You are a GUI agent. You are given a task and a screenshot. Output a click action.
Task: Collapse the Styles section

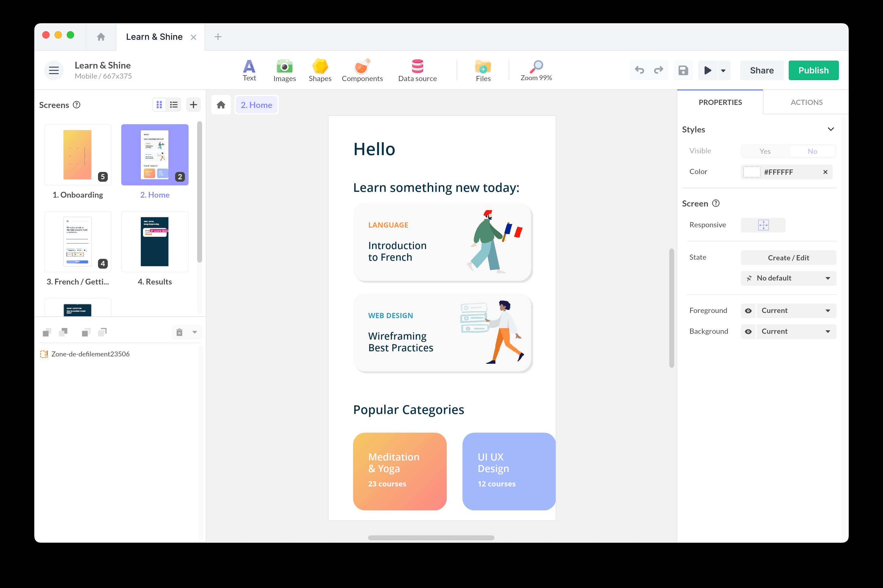tap(831, 129)
